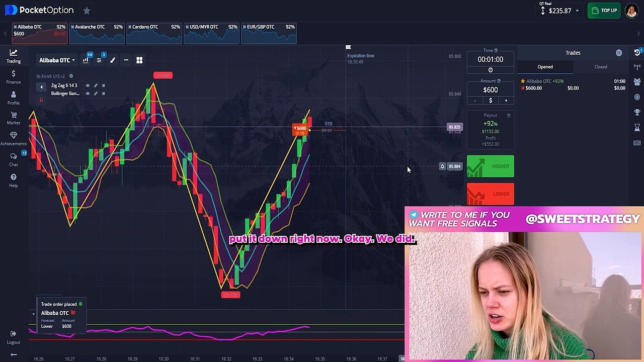Image resolution: width=644 pixels, height=362 pixels.
Task: Toggle amount currency dollar button
Action: [x=491, y=101]
